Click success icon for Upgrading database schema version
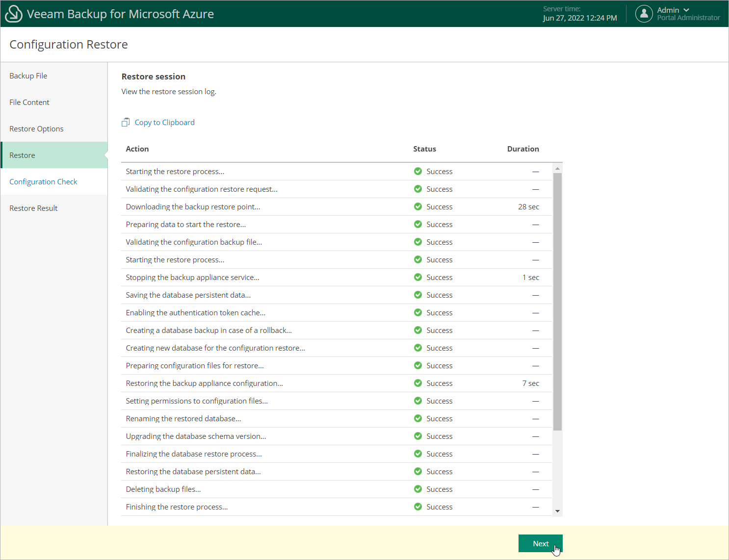This screenshot has height=560, width=729. [418, 436]
